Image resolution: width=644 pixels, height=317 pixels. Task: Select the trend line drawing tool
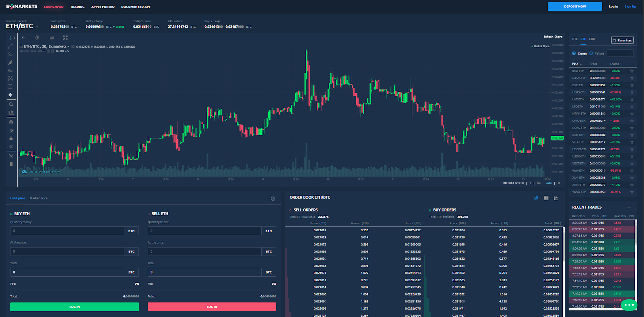10,46
